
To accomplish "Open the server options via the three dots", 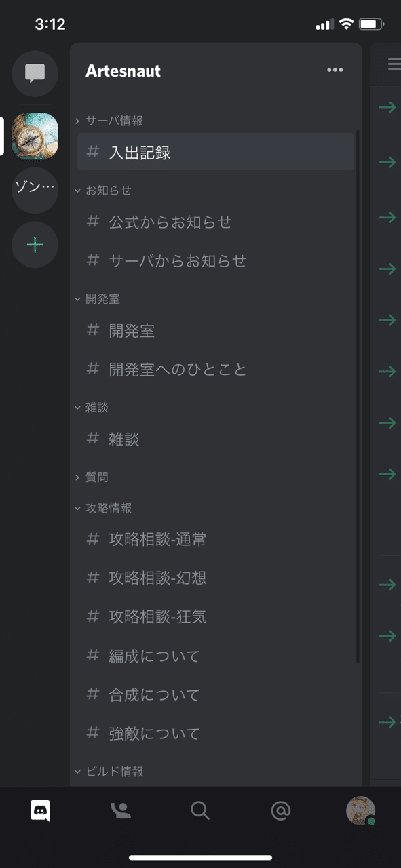I will 335,70.
